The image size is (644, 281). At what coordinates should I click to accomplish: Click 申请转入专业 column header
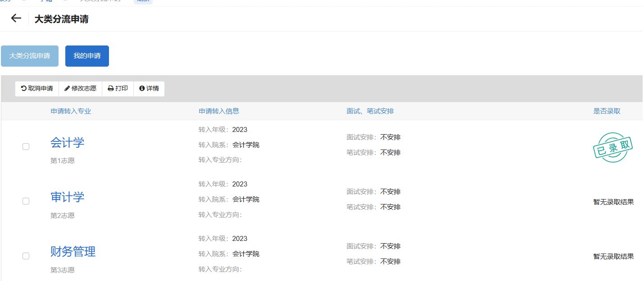tap(71, 111)
